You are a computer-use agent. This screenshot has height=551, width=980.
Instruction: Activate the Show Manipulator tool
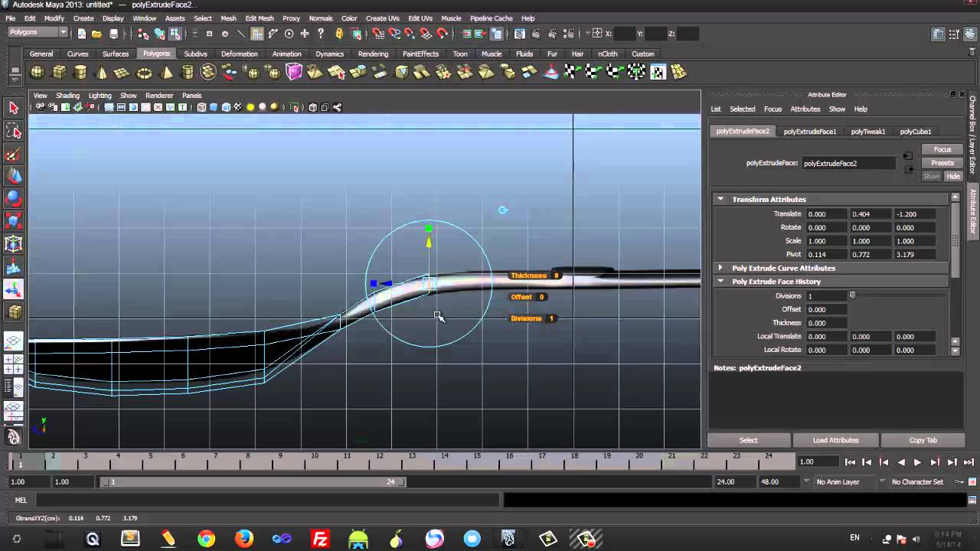pos(13,289)
